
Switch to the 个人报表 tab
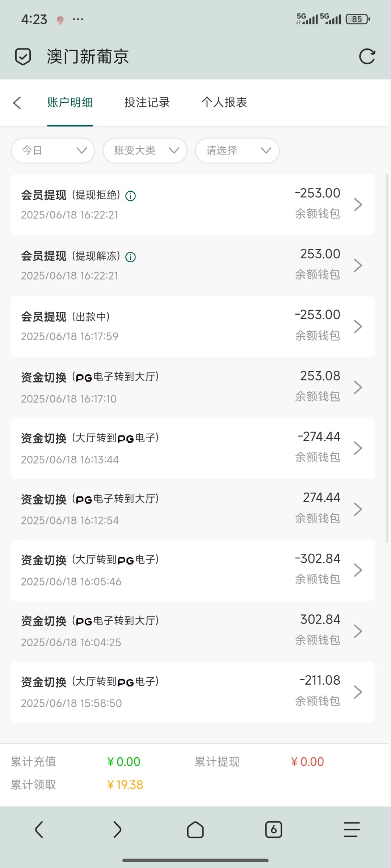[224, 103]
